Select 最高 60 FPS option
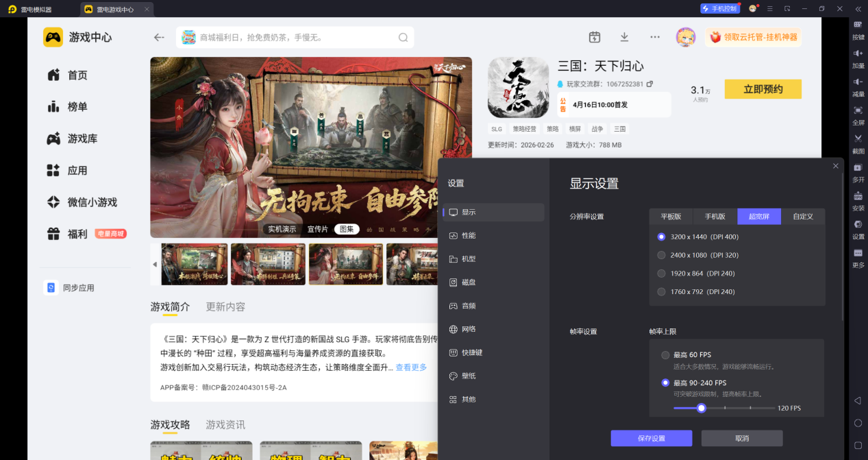This screenshot has width=868, height=460. 686,355
